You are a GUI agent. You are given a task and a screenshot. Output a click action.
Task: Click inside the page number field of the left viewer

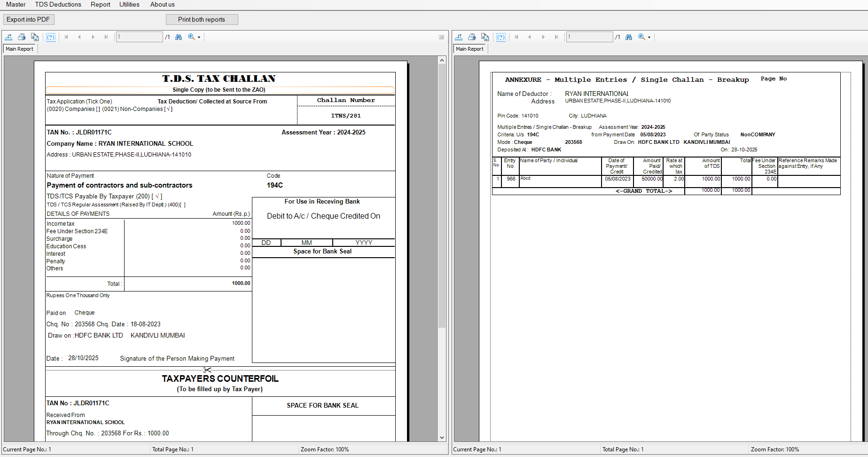tap(139, 36)
